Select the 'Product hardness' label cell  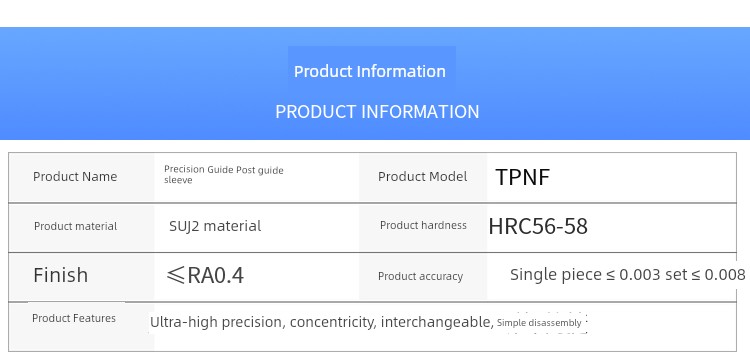423,227
